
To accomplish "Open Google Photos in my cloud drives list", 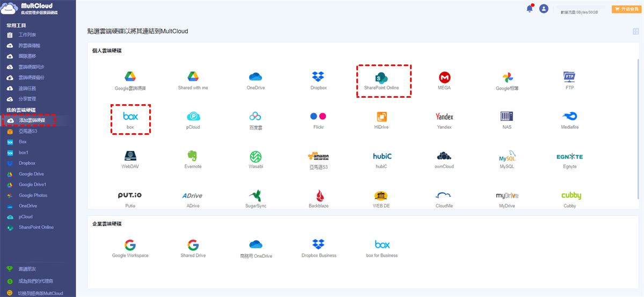I will click(x=33, y=195).
